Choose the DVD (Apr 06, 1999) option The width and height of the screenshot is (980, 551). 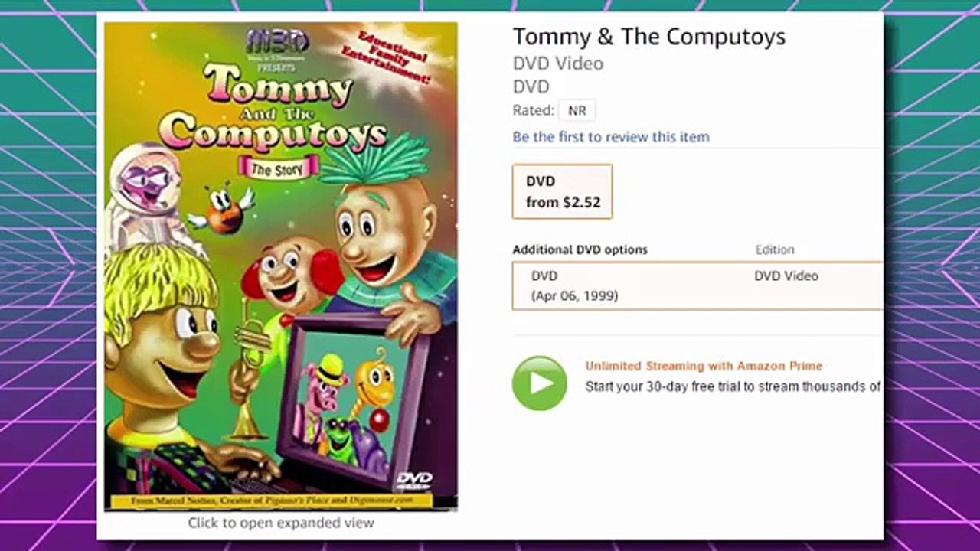(574, 285)
